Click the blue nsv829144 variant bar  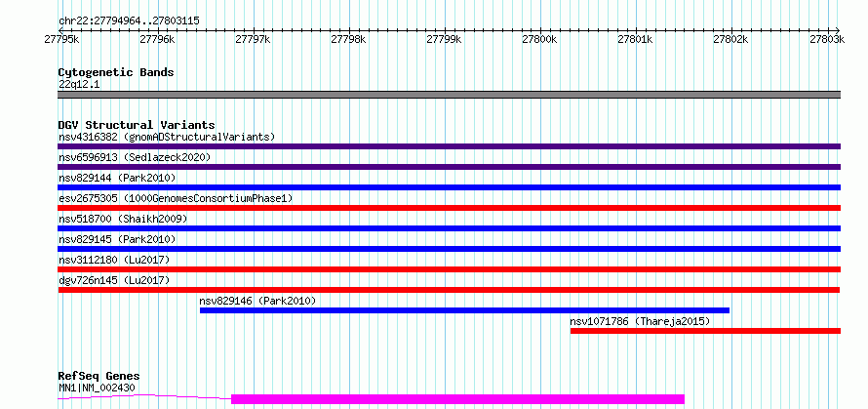pos(449,187)
